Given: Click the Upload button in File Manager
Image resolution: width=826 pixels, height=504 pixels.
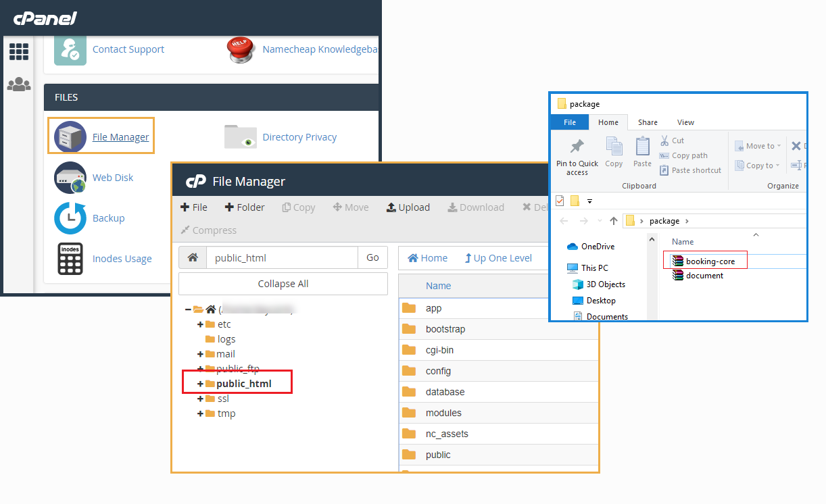Looking at the screenshot, I should point(408,207).
